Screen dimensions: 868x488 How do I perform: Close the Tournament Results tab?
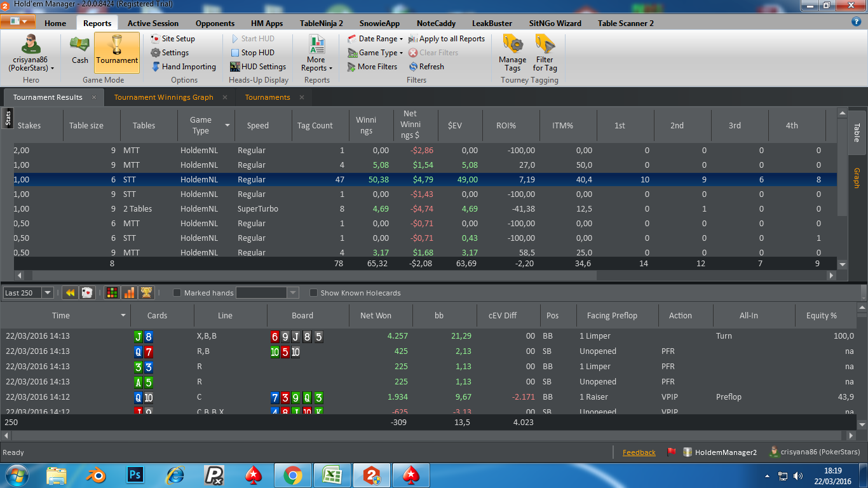point(94,97)
